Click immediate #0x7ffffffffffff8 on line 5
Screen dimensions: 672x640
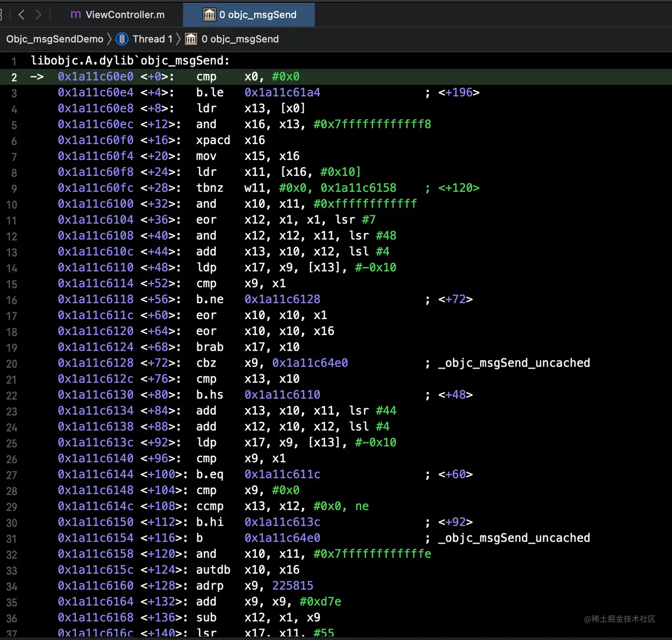pyautogui.click(x=372, y=124)
